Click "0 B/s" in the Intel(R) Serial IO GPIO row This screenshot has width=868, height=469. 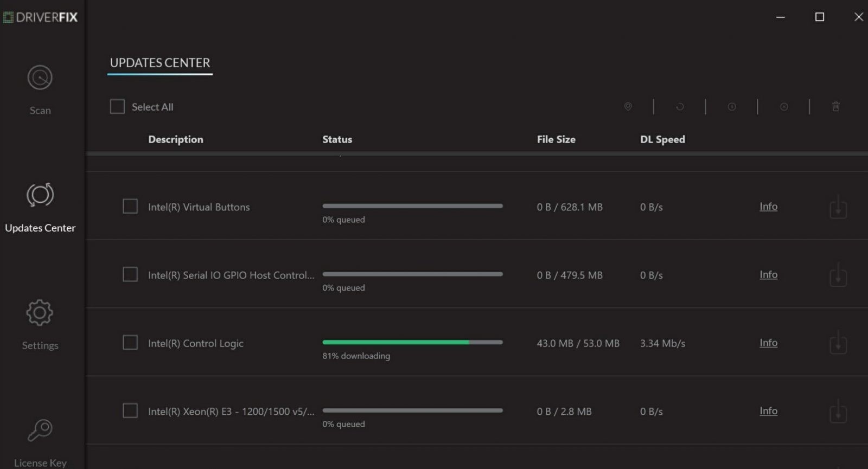pos(651,275)
